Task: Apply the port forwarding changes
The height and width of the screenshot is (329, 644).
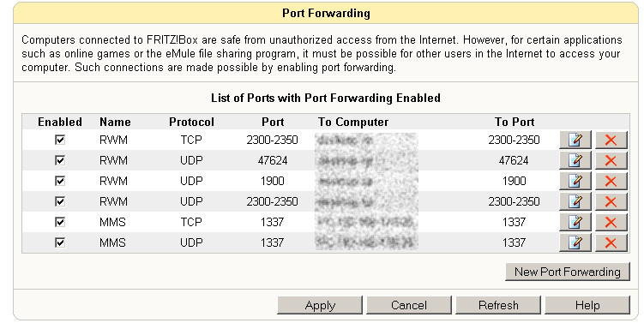Action: 320,305
